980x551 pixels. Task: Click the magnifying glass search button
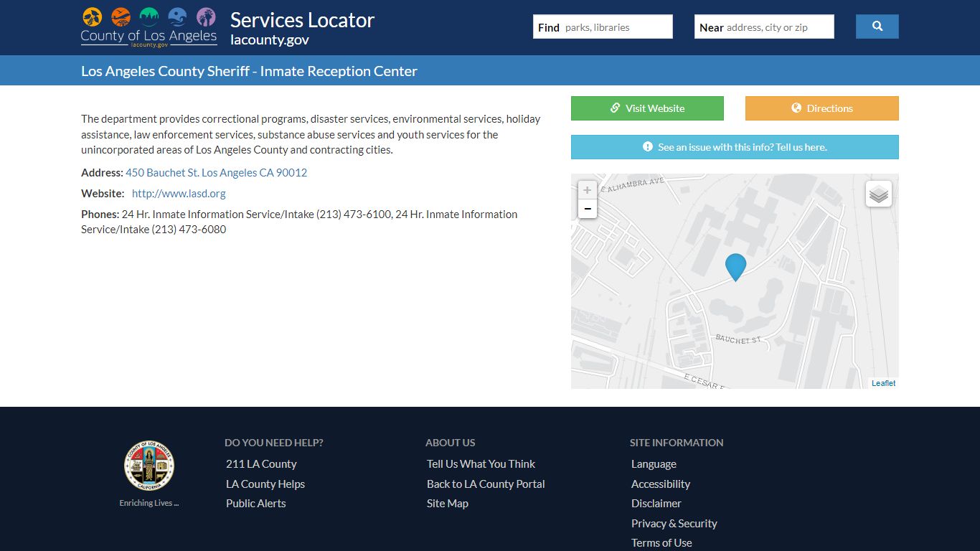tap(877, 27)
